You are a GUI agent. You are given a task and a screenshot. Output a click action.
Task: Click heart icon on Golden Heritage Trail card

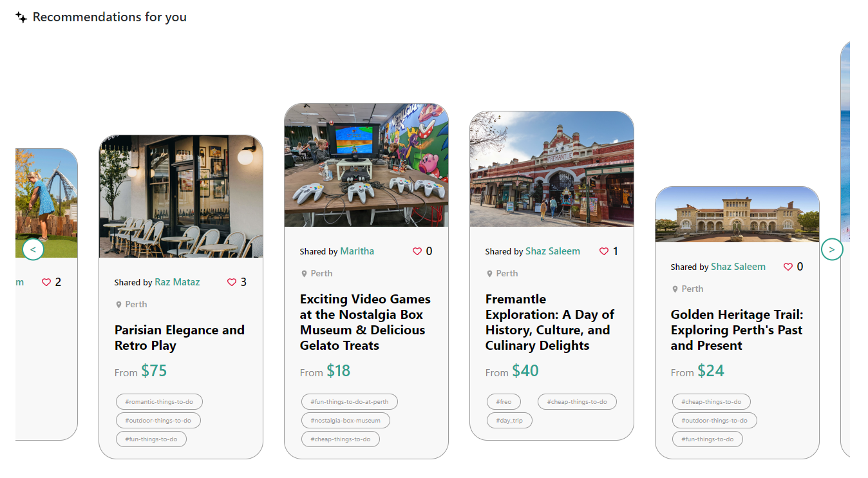pyautogui.click(x=788, y=267)
